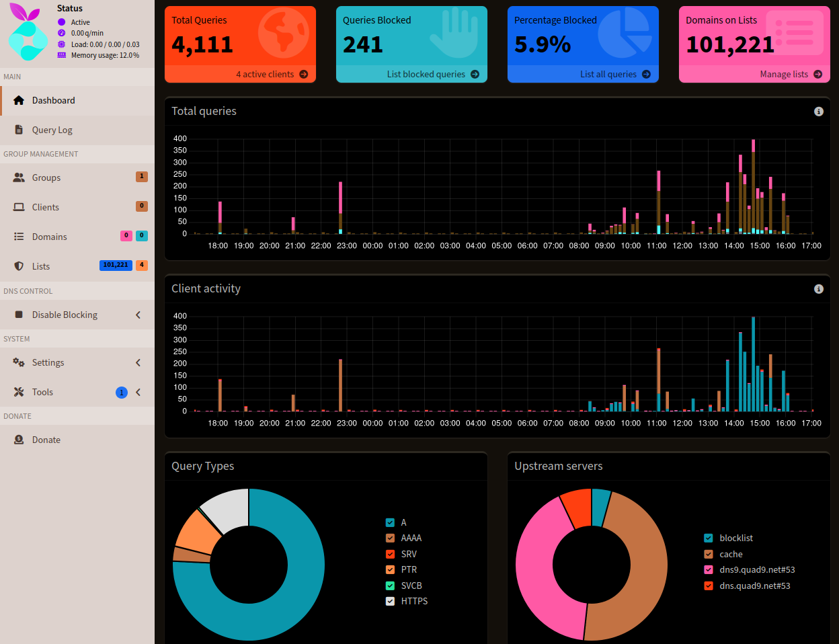
Task: Uncheck the A query type in legend
Action: tap(390, 522)
